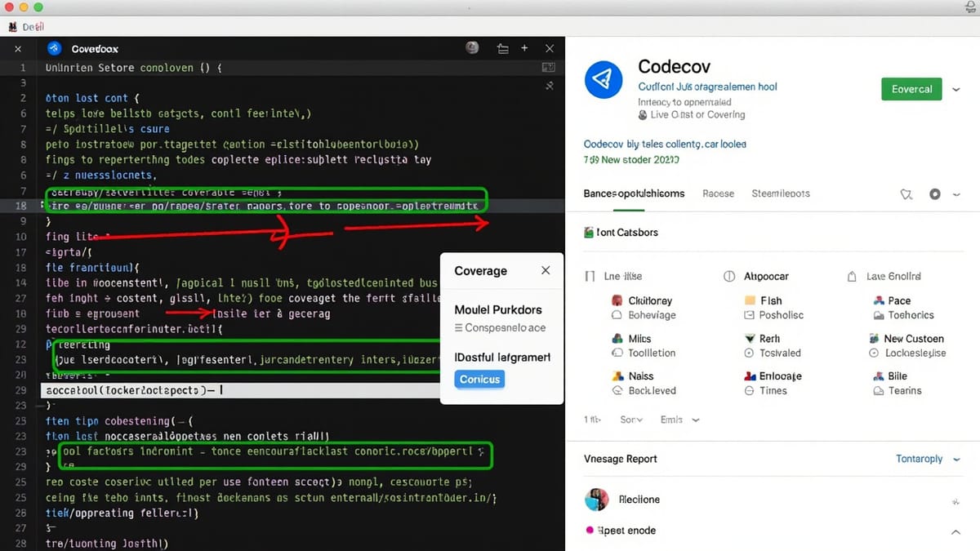Select the Bohevlage radio option

(617, 315)
